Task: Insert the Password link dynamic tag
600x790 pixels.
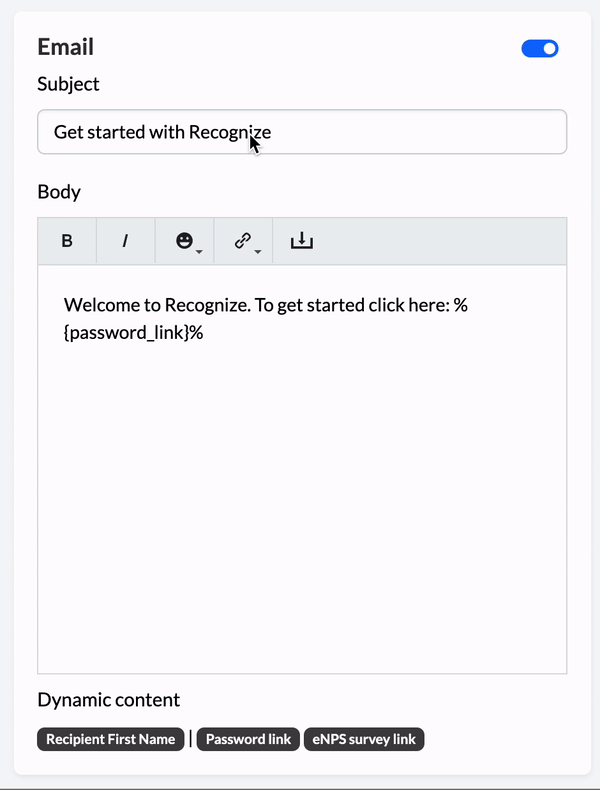Action: coord(248,739)
